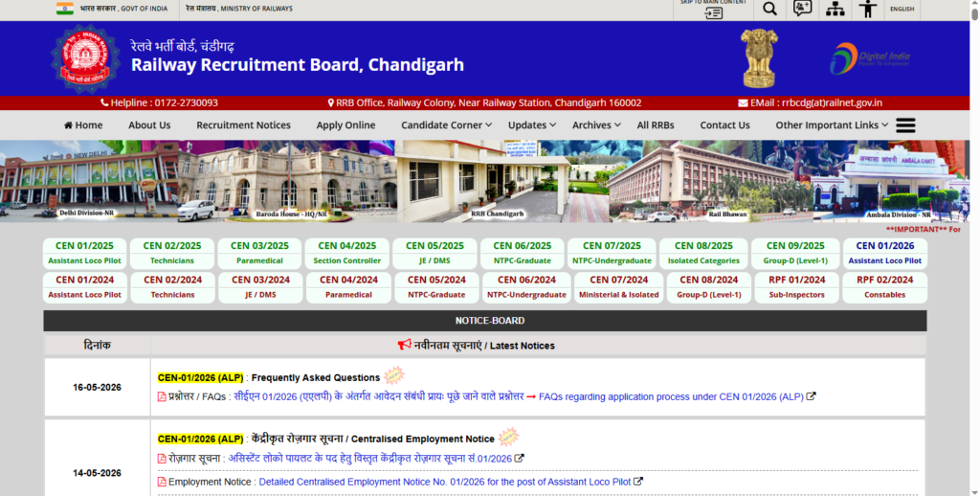This screenshot has height=496, width=980.
Task: Click external-link icon after Hindi रोज़गार सूचना link
Action: click(520, 458)
